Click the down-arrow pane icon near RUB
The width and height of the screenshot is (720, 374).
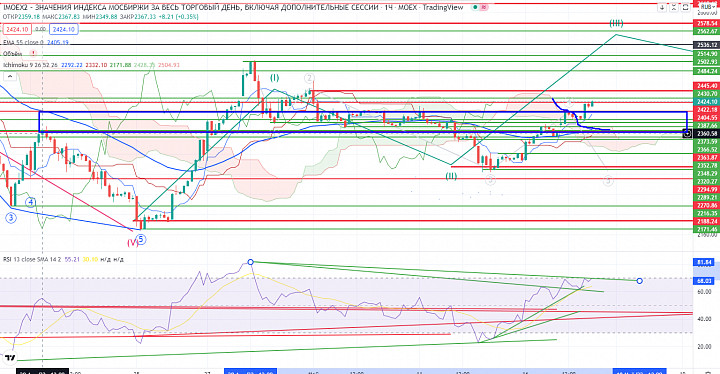(662, 7)
